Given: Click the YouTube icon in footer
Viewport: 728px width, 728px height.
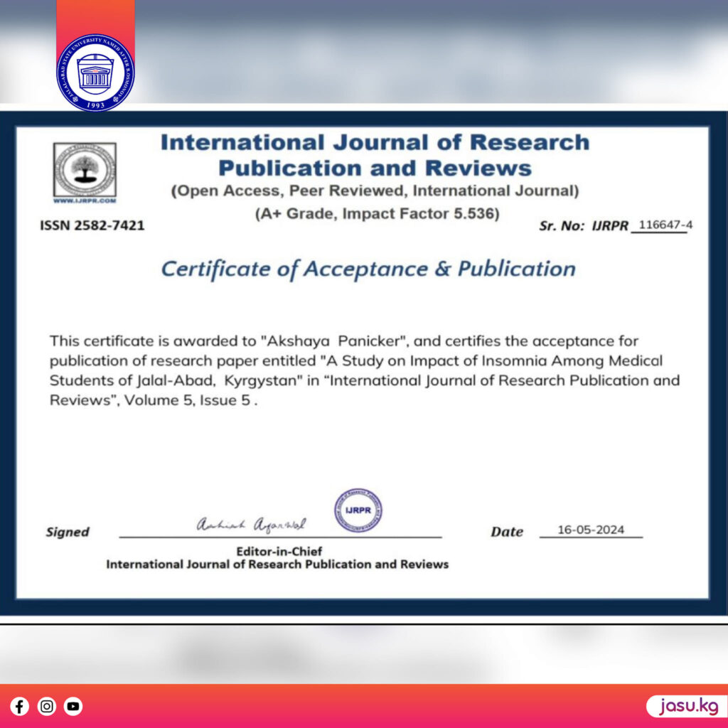Looking at the screenshot, I should (73, 706).
